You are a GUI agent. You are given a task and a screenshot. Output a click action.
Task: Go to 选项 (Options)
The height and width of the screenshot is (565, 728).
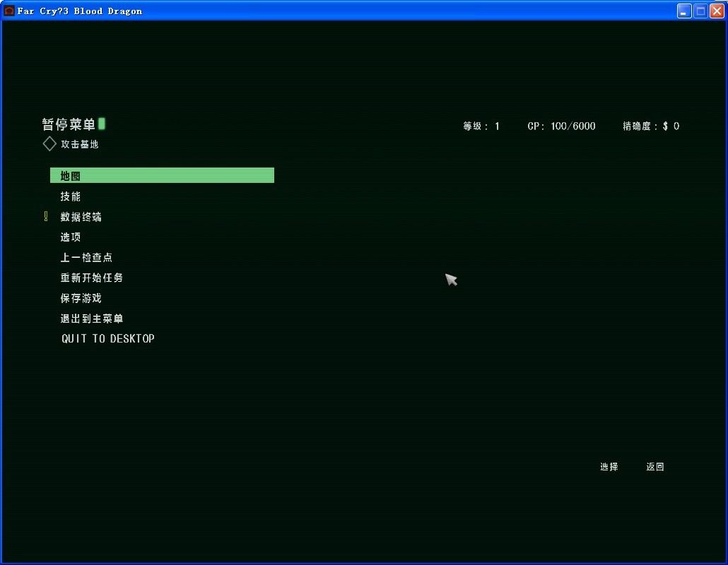(x=71, y=237)
